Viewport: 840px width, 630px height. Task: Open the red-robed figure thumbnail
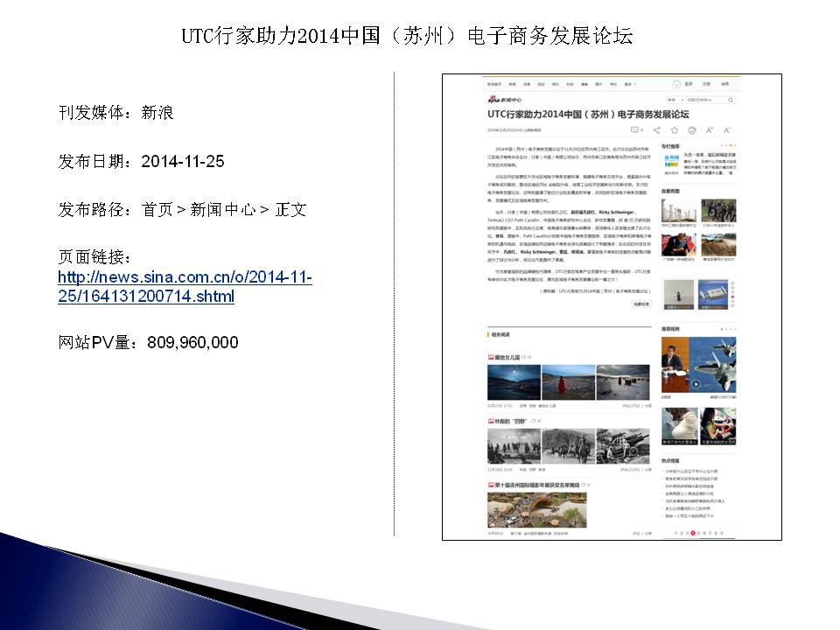[569, 382]
